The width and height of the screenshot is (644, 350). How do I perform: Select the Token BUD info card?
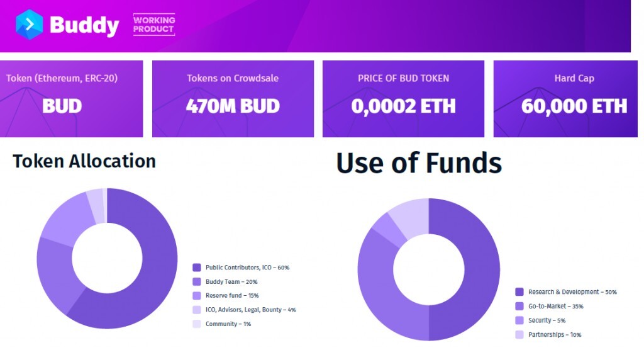point(71,98)
